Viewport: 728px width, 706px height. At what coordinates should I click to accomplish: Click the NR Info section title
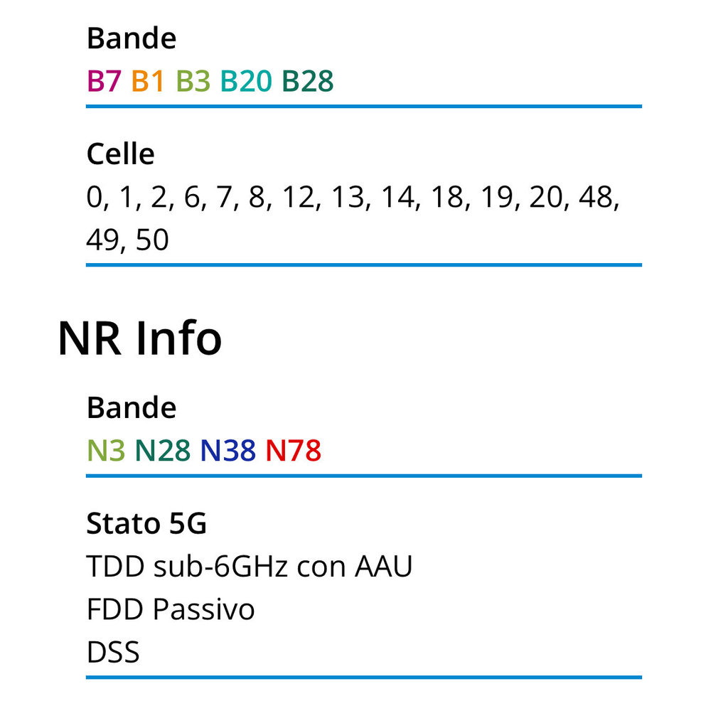click(x=140, y=339)
